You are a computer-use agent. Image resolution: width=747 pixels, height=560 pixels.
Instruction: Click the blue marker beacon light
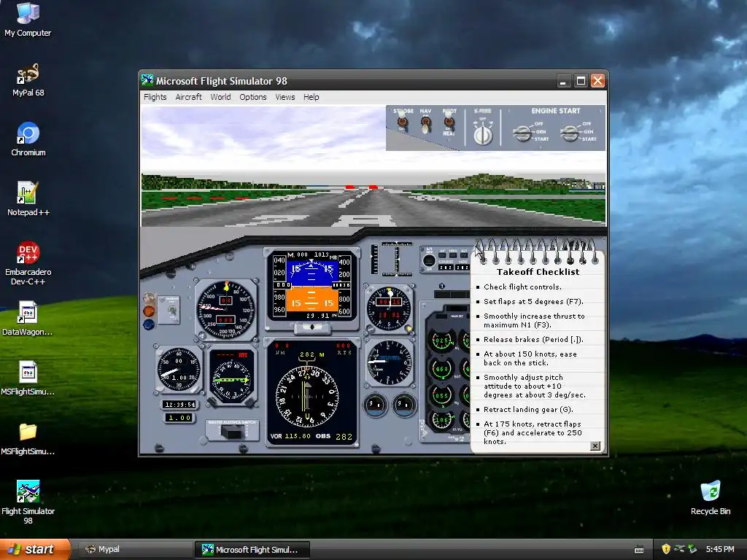click(149, 324)
